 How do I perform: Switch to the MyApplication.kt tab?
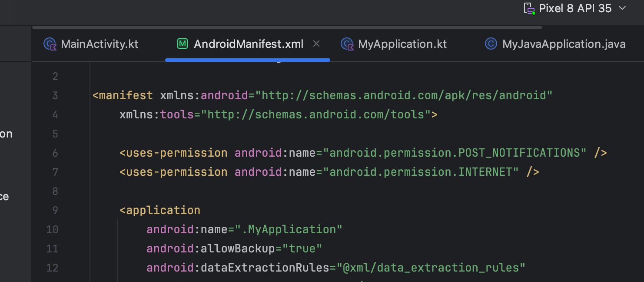[402, 44]
